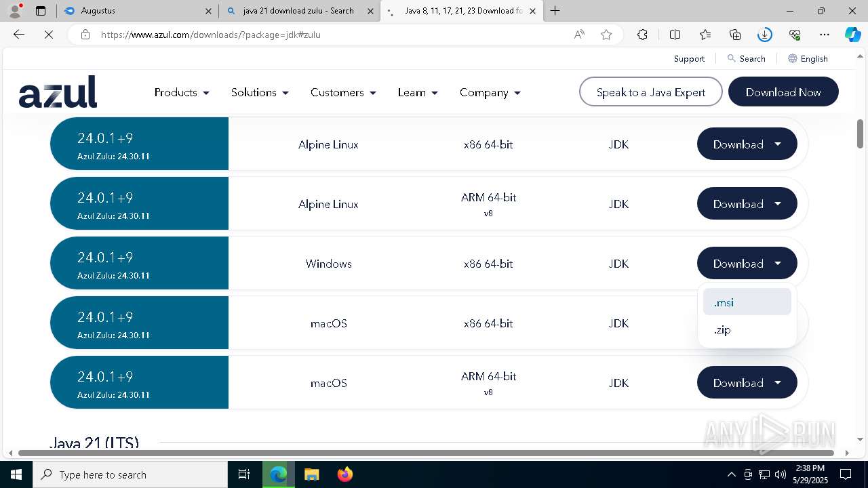Open the Windows Start menu
The height and width of the screenshot is (488, 868).
(x=16, y=474)
